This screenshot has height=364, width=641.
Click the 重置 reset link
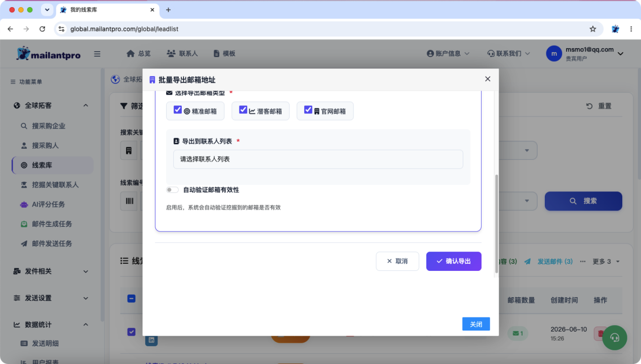pyautogui.click(x=599, y=106)
